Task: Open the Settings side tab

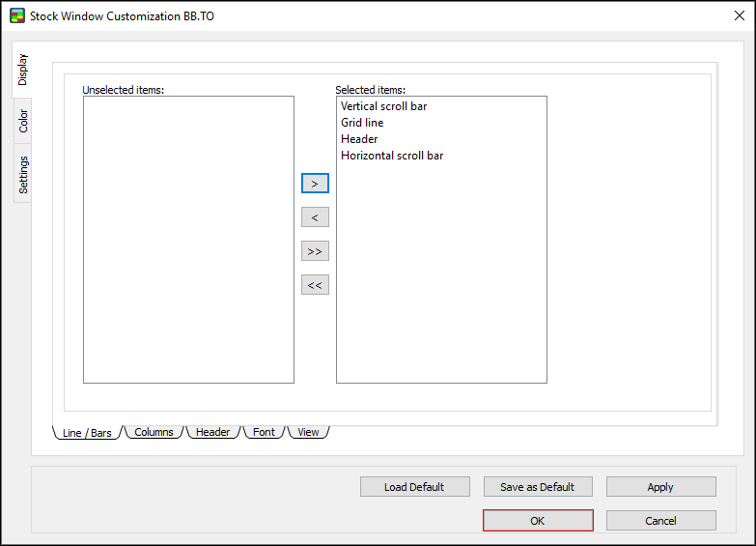Action: click(23, 174)
